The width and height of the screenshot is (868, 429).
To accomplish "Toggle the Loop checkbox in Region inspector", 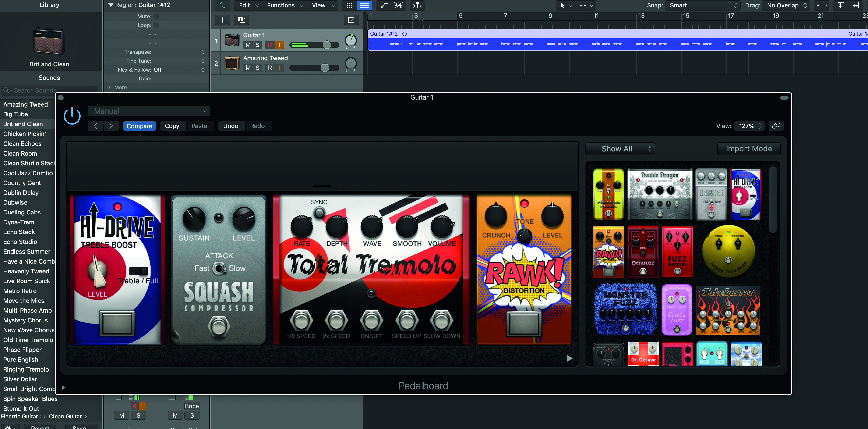I will (157, 25).
